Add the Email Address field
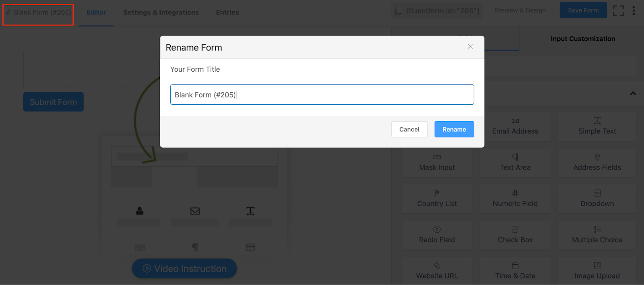Screen dimensions: 644x285 (x=515, y=126)
